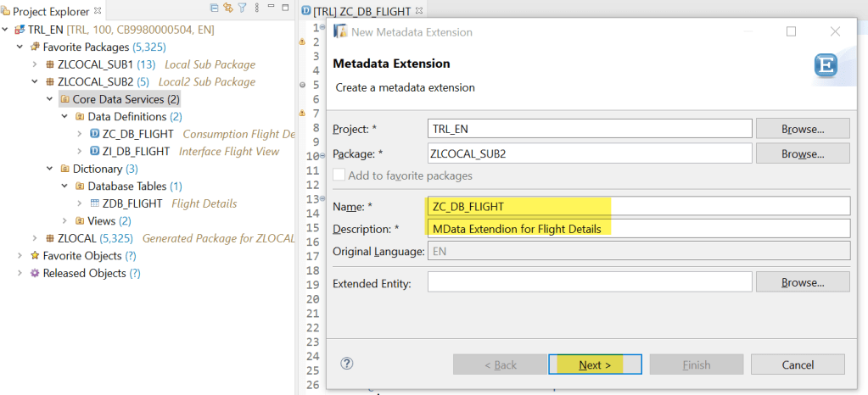This screenshot has height=395, width=868.
Task: Collapse the Core Data Services folder
Action: 50,99
